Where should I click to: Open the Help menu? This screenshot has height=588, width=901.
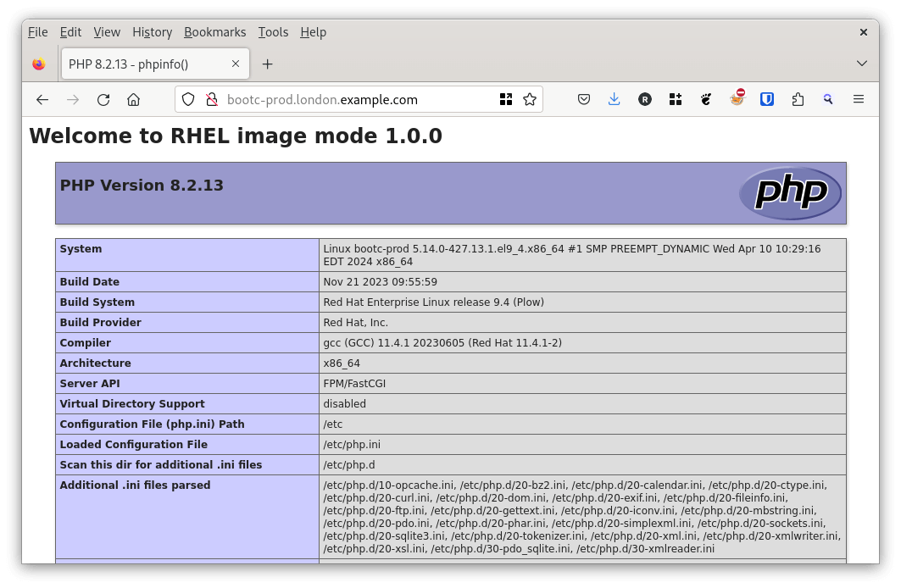[313, 32]
